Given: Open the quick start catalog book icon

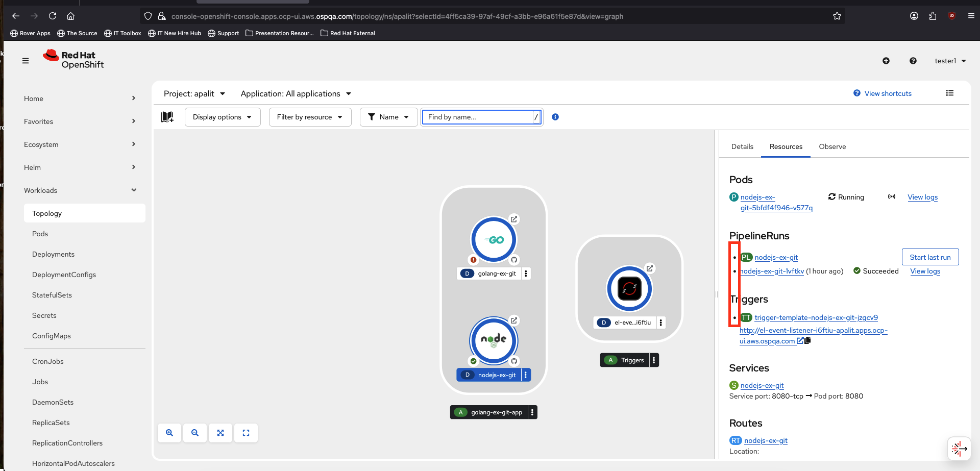Looking at the screenshot, I should tap(167, 117).
